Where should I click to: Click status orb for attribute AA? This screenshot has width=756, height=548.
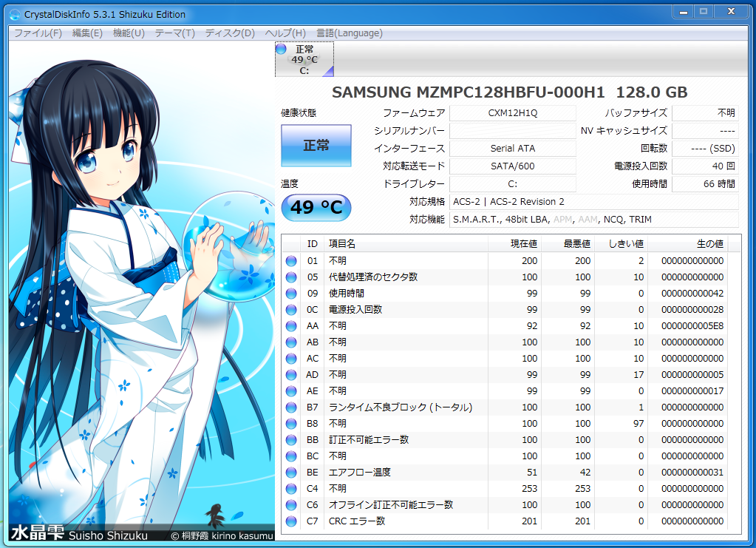[x=291, y=326]
